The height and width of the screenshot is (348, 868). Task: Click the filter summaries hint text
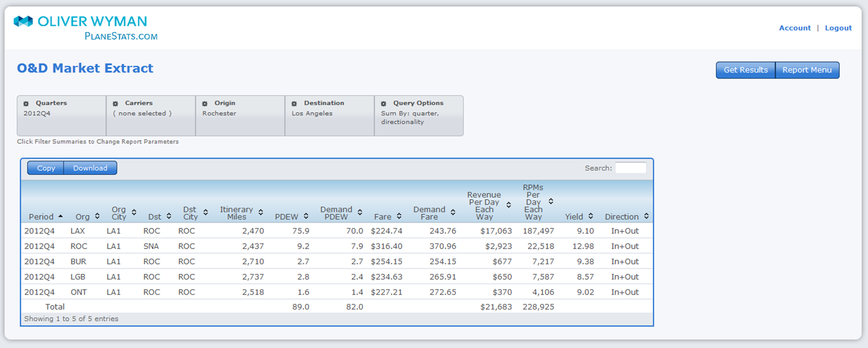[x=98, y=142]
